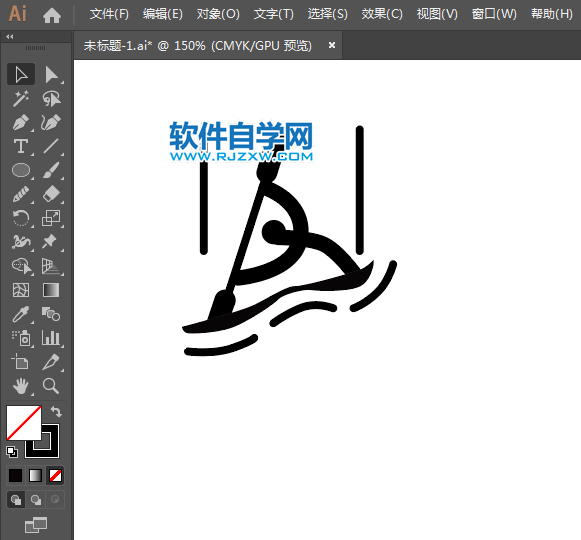The width and height of the screenshot is (581, 540).
Task: Open the 选择(S) menu
Action: coord(328,14)
